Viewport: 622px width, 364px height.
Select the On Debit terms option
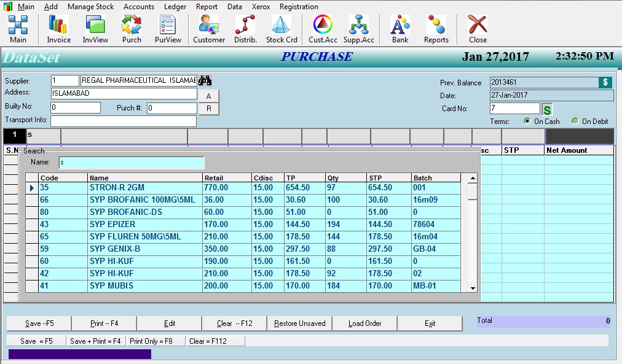point(590,121)
